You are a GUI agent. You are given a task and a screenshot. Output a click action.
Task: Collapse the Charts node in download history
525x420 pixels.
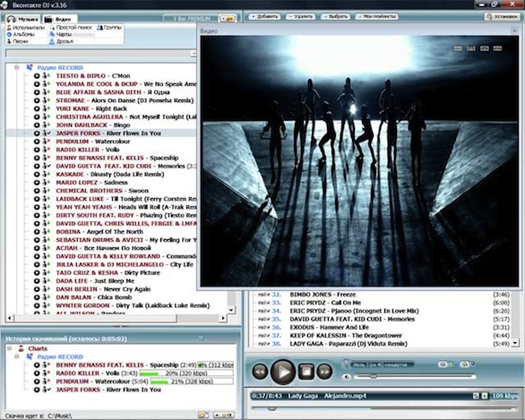click(10, 348)
